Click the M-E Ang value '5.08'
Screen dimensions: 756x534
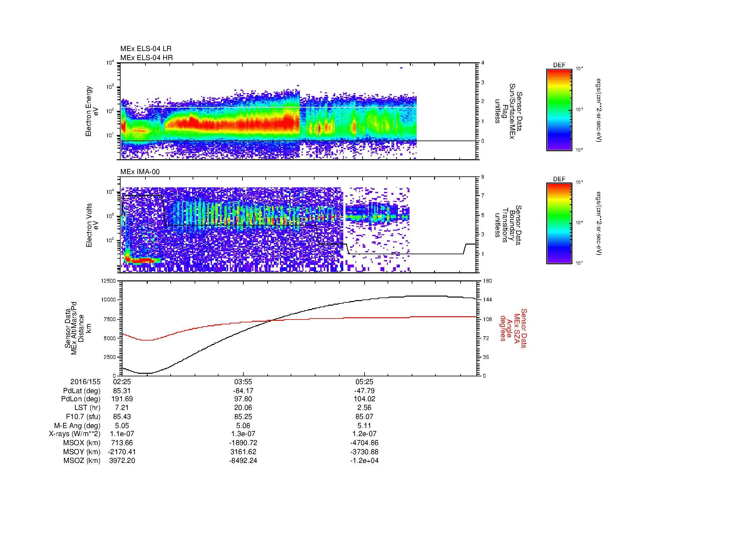[x=243, y=425]
